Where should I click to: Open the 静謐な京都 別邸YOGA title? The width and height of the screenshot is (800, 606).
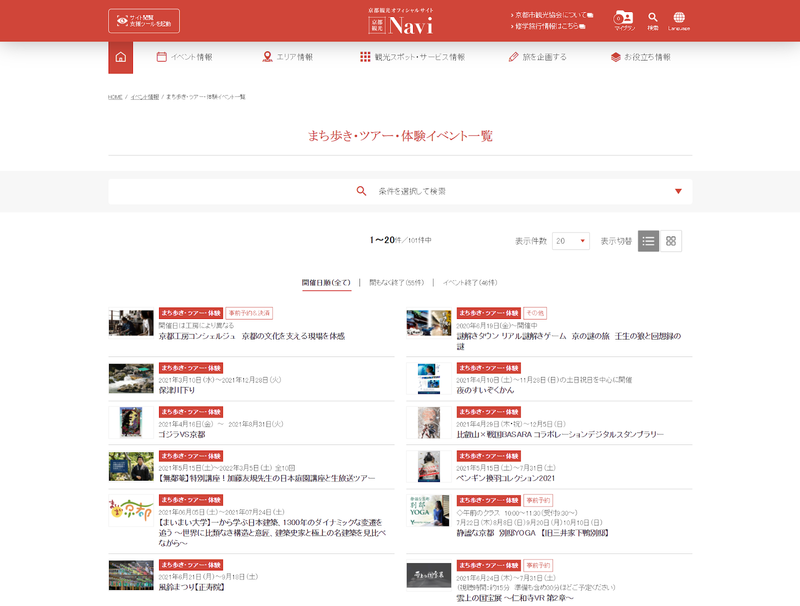(533, 533)
